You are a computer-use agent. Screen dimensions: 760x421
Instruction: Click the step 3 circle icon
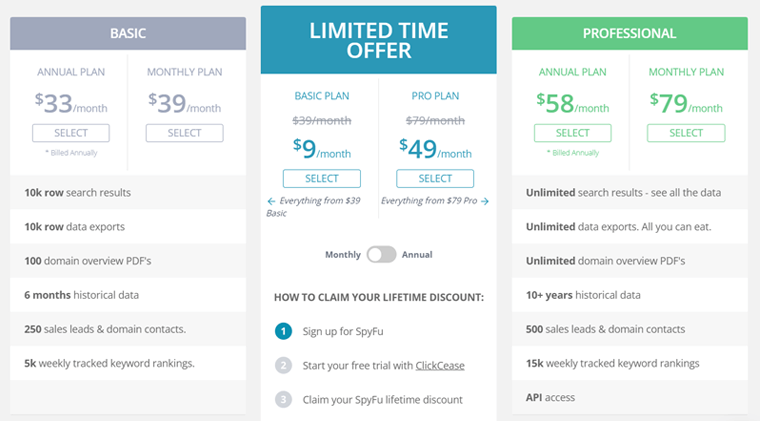284,400
